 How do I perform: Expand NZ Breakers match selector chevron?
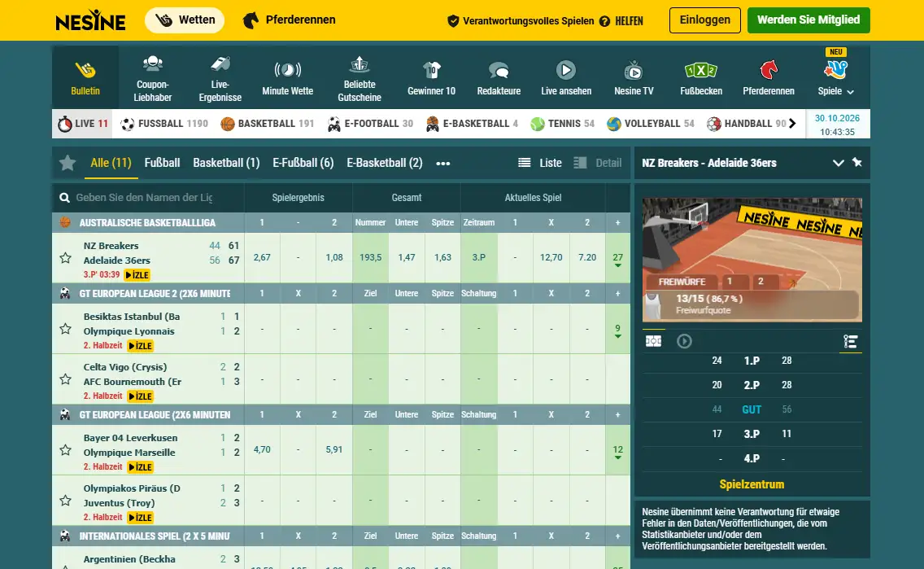point(838,163)
